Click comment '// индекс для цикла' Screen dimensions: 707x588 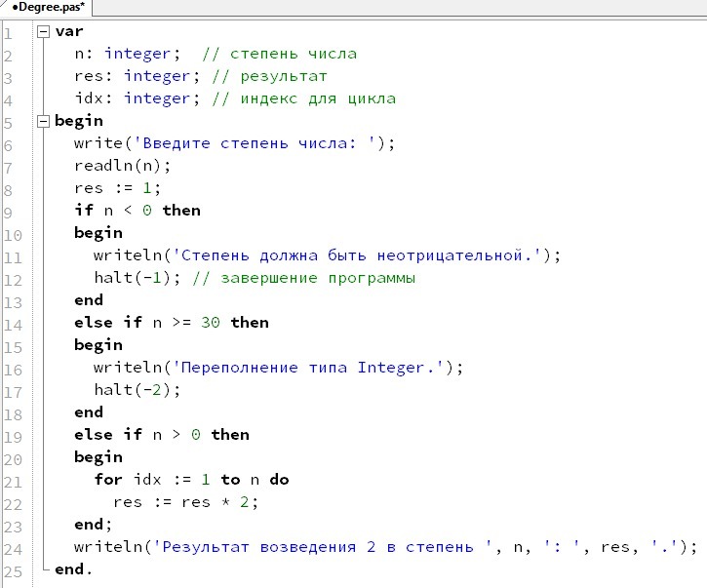point(304,98)
